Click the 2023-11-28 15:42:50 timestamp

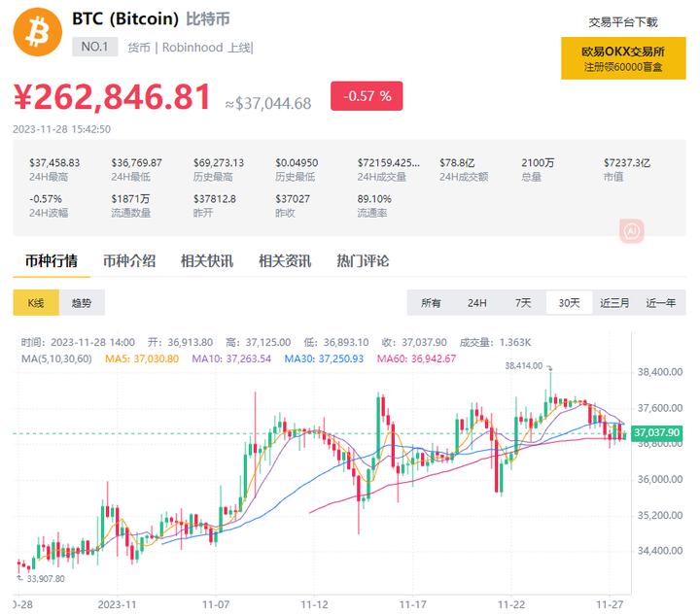click(61, 129)
